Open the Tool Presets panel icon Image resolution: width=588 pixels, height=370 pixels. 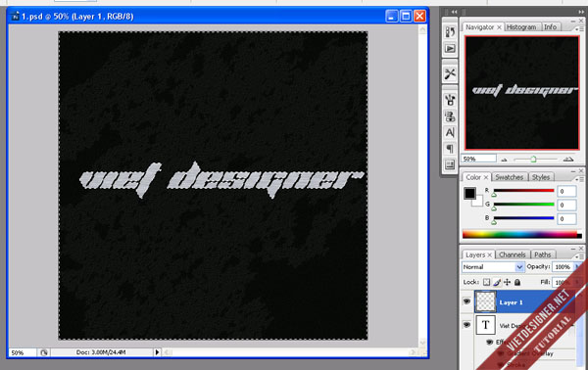click(450, 73)
